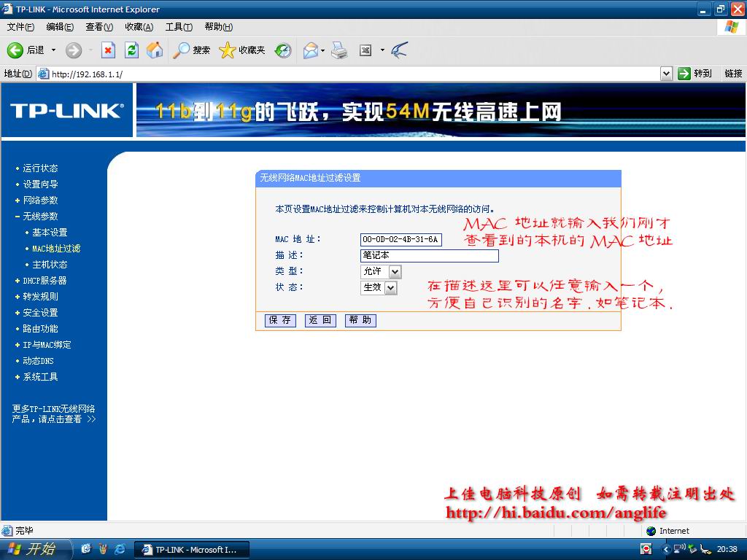747x560 pixels.
Task: Open 运行状态 sidebar link
Action: pyautogui.click(x=40, y=168)
